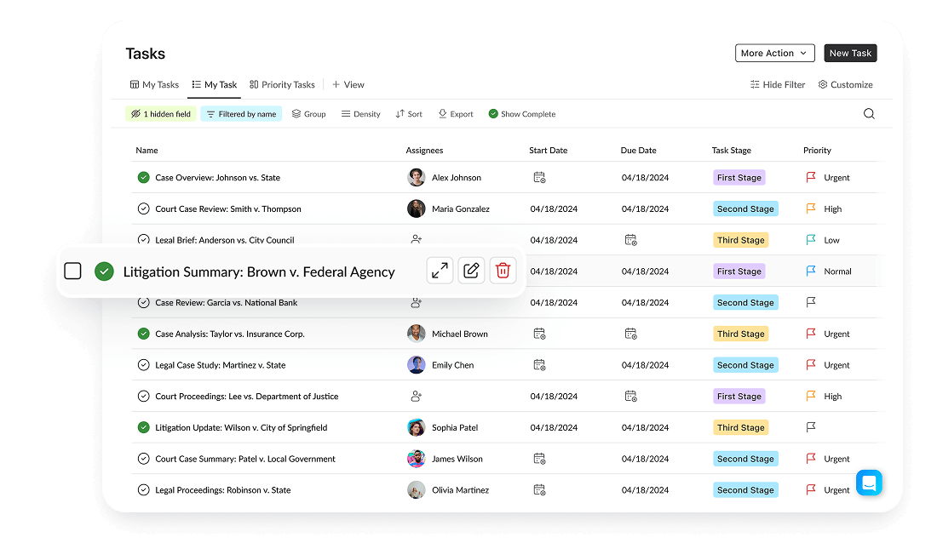This screenshot has height=560, width=937.
Task: Click the expand icon on Litigation Summary row
Action: (x=440, y=271)
